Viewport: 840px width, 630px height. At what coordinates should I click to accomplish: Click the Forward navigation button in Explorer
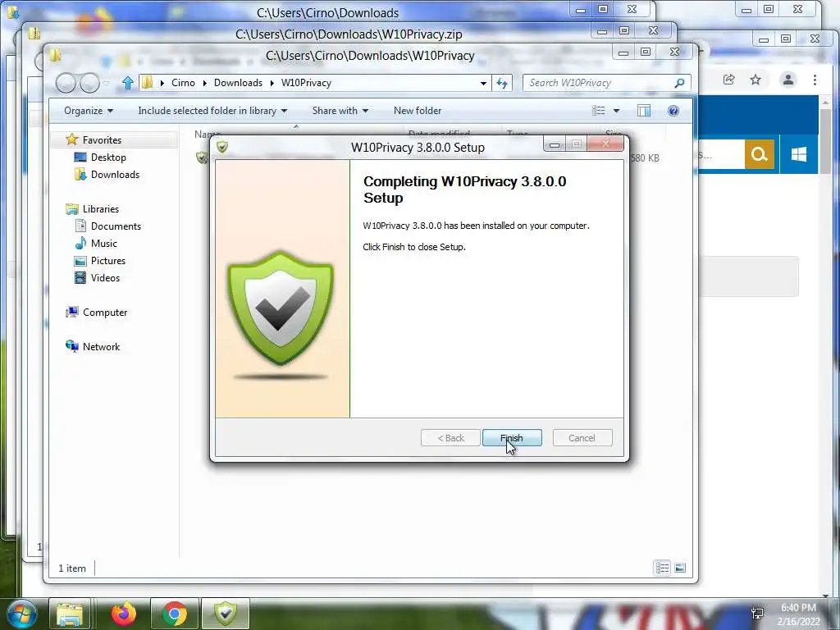pos(89,83)
